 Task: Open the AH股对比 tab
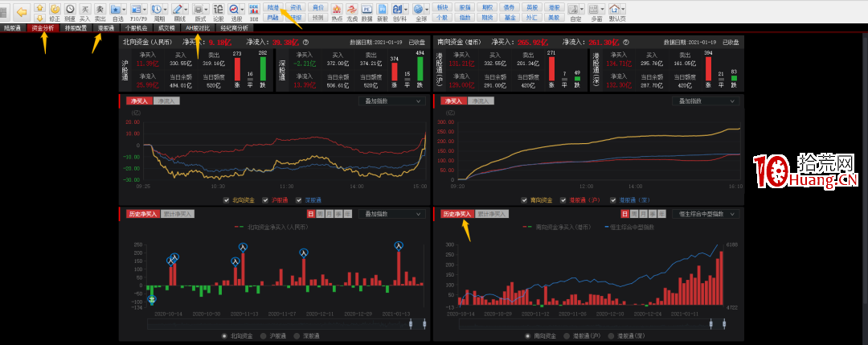coord(197,27)
